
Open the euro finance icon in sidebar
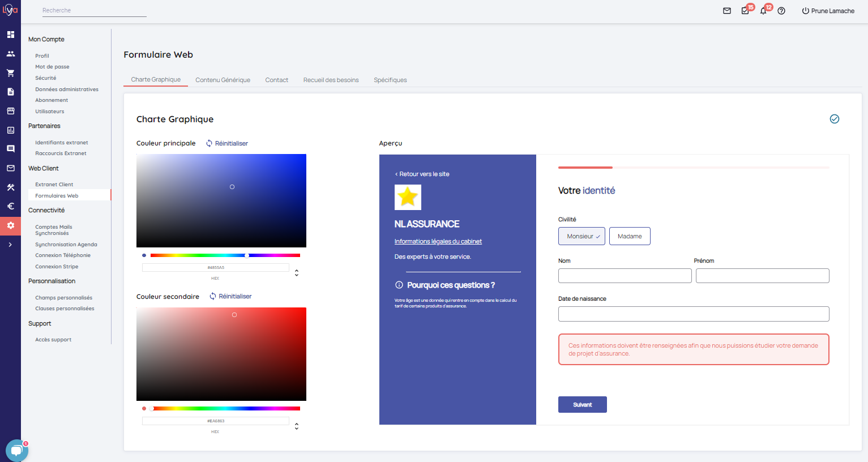click(10, 206)
